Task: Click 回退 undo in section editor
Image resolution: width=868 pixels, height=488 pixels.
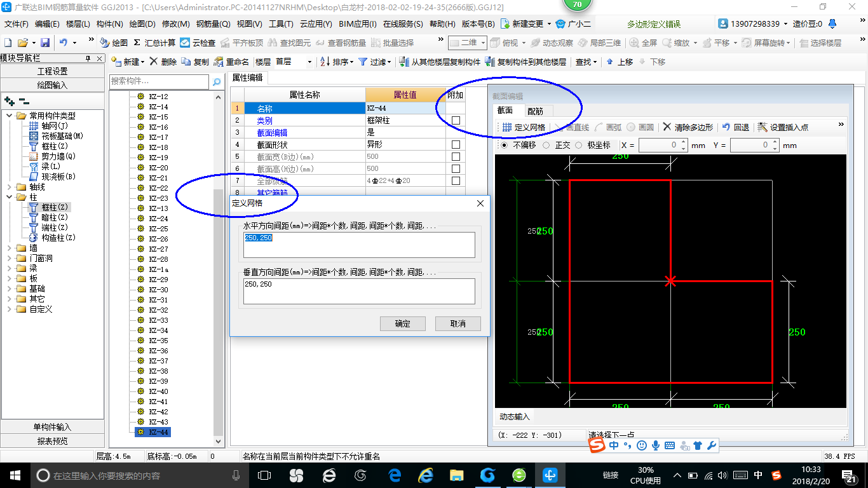Action: tap(736, 127)
